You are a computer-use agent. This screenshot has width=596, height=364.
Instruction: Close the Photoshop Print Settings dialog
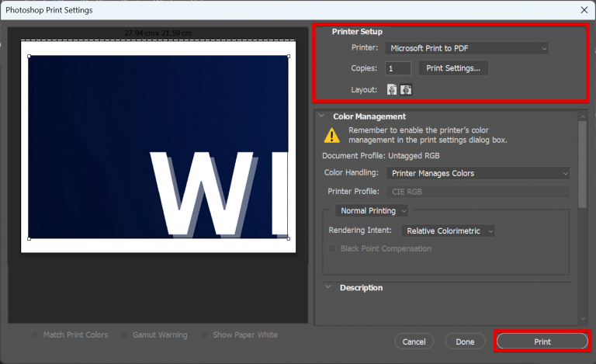point(583,10)
